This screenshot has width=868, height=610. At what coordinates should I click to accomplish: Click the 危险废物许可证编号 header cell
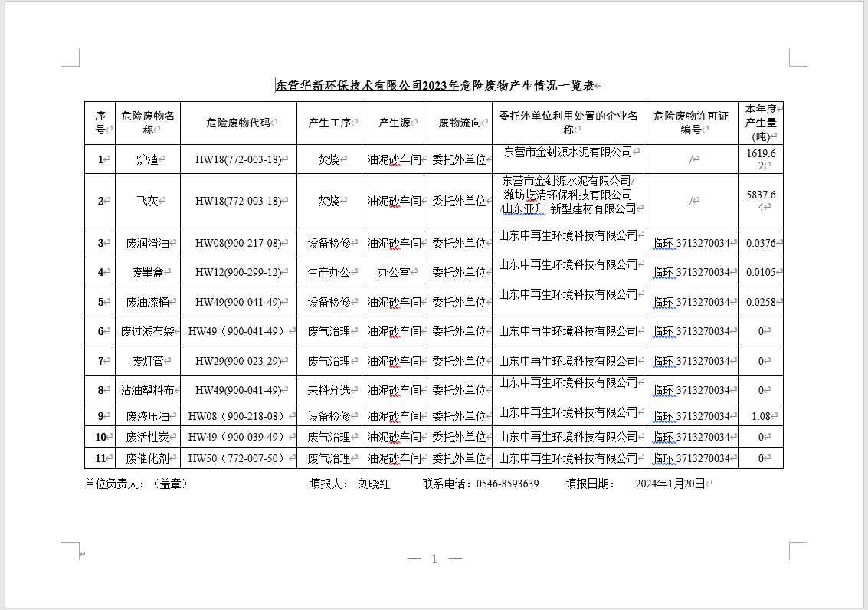[x=690, y=123]
